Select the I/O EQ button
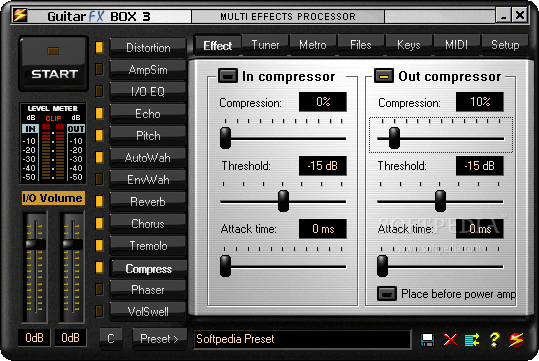The width and height of the screenshot is (539, 361). [x=148, y=91]
